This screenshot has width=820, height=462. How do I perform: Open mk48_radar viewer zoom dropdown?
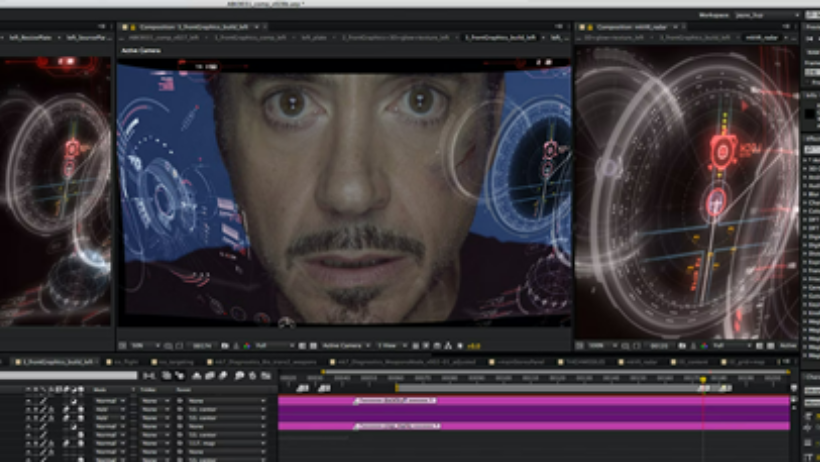pyautogui.click(x=602, y=346)
